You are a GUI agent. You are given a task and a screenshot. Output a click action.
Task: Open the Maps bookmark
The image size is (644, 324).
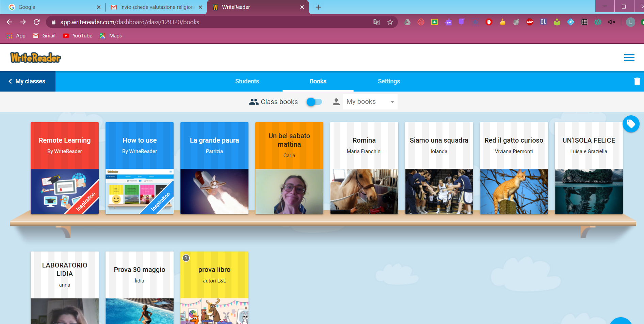tap(111, 36)
